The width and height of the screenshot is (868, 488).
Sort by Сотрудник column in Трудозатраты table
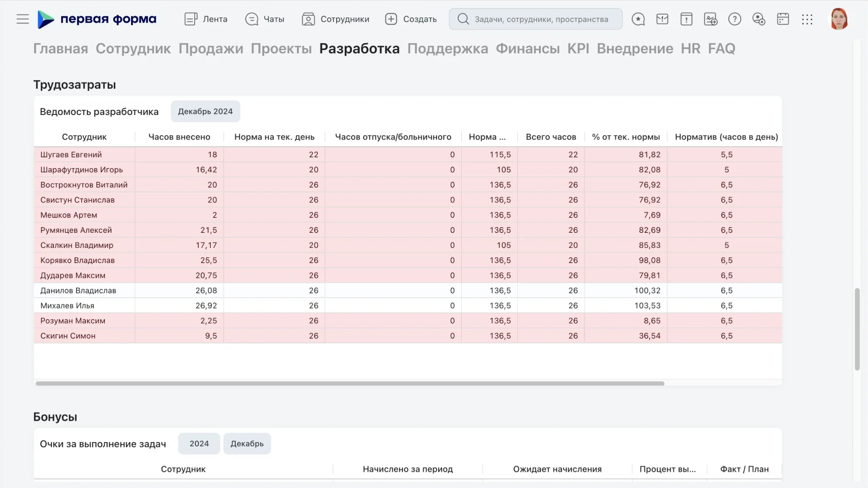click(84, 137)
